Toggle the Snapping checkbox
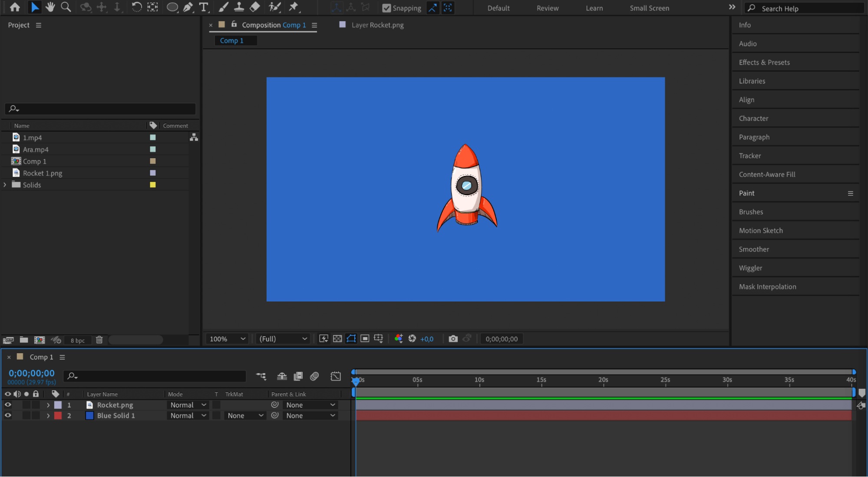 point(386,8)
